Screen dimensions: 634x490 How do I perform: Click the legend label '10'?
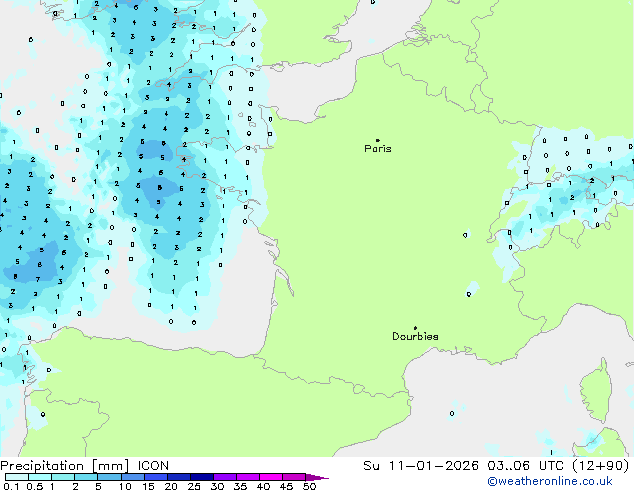(125, 486)
